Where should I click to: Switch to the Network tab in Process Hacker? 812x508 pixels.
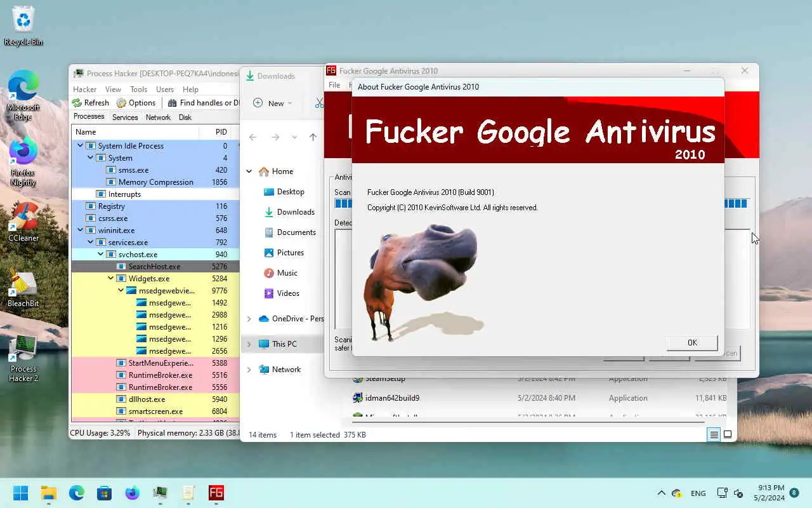pos(158,117)
